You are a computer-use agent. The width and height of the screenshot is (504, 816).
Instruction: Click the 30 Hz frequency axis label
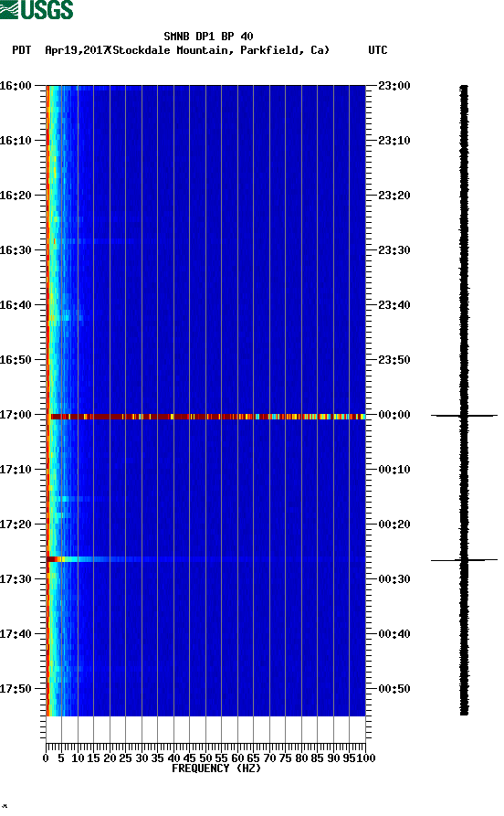click(142, 758)
